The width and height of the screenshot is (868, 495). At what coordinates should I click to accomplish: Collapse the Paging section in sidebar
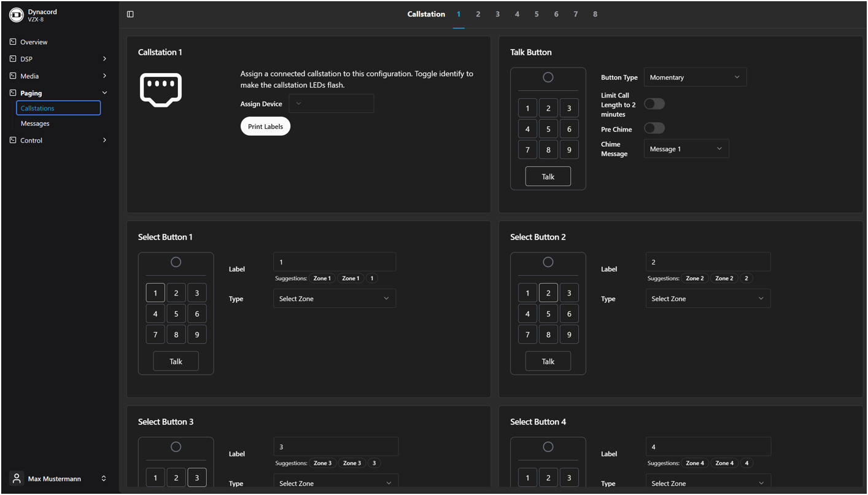[x=104, y=93]
